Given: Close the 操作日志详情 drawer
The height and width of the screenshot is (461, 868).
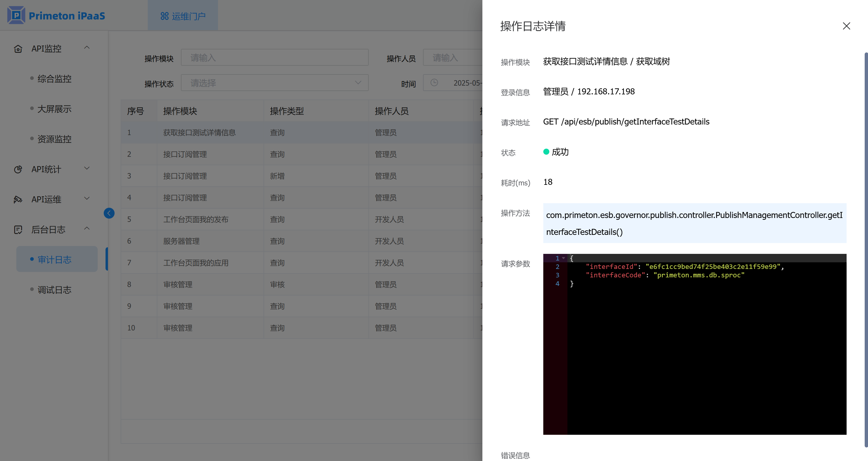Looking at the screenshot, I should 846,26.
